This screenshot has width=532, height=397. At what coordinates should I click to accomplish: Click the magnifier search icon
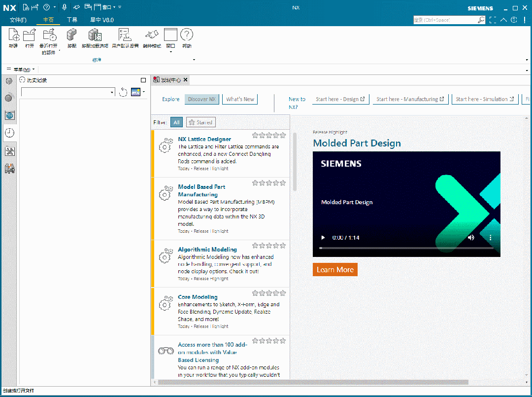(x=481, y=20)
